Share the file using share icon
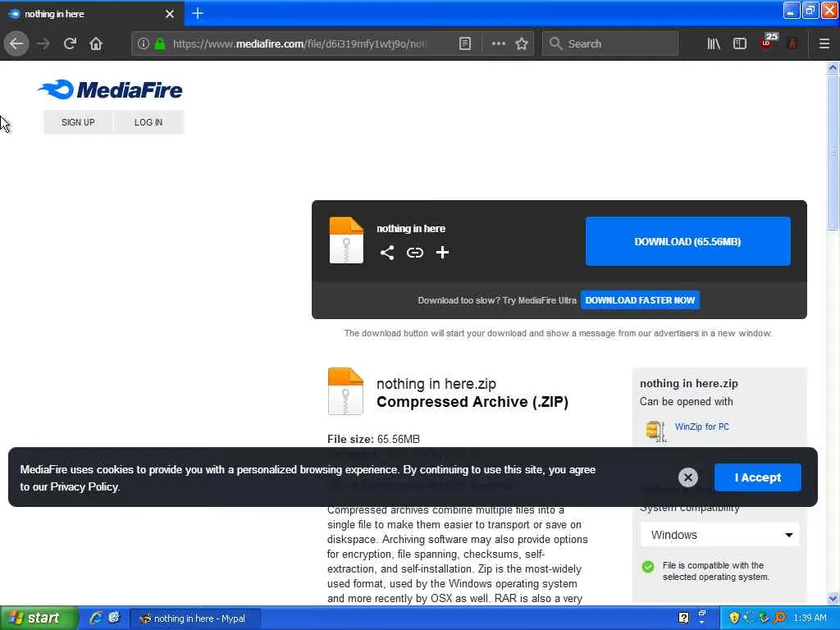The height and width of the screenshot is (630, 840). (387, 253)
